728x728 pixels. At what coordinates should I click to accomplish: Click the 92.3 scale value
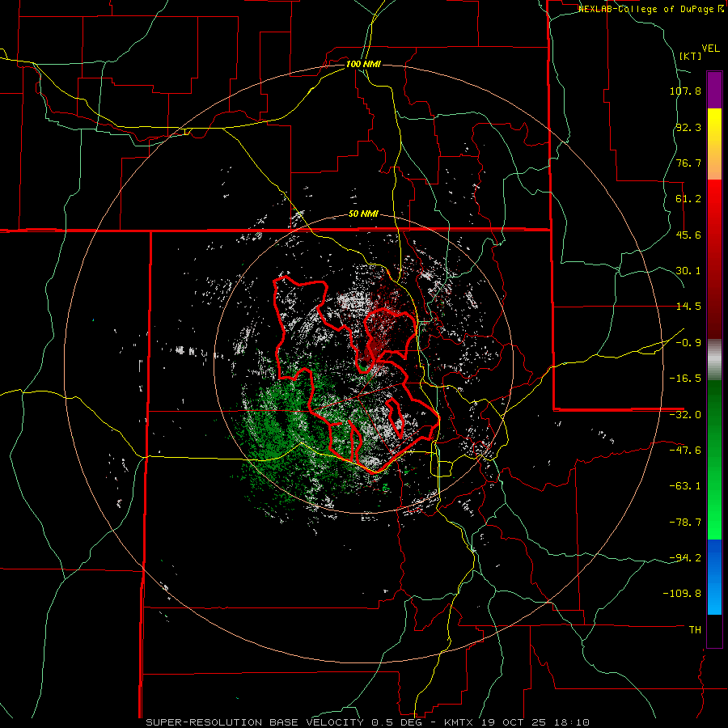pyautogui.click(x=688, y=127)
